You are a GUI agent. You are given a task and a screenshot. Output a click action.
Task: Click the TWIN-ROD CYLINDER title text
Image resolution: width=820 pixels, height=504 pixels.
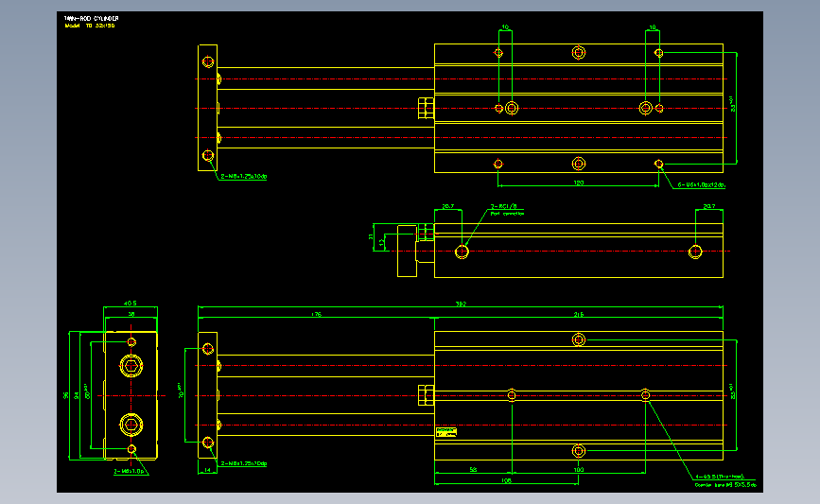(x=91, y=18)
